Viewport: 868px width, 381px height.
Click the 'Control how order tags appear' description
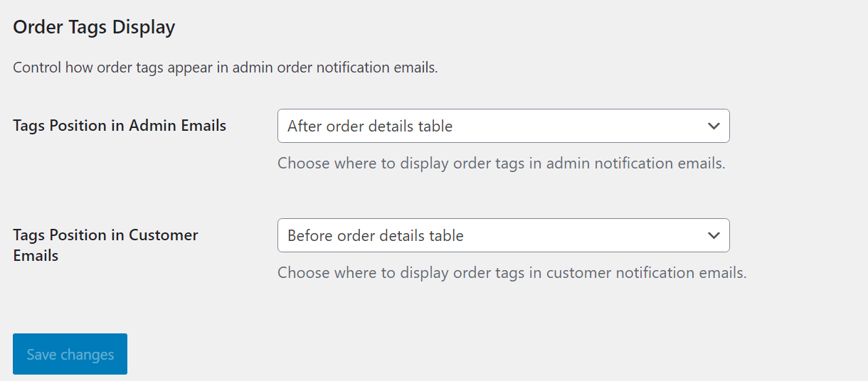[225, 68]
